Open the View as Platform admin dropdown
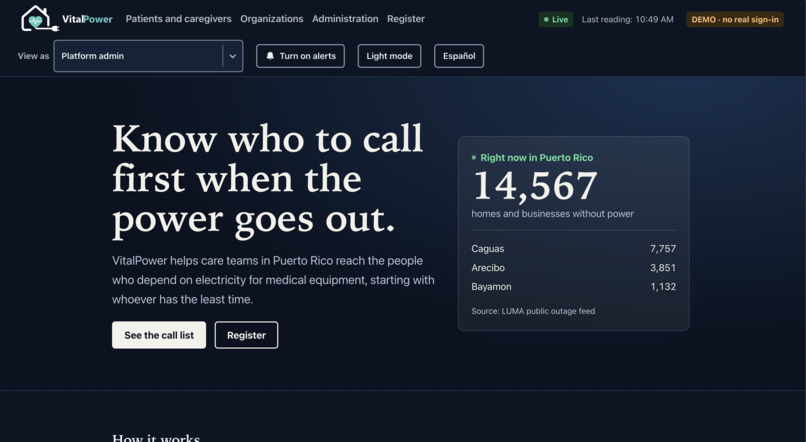806x442 pixels. pos(148,56)
